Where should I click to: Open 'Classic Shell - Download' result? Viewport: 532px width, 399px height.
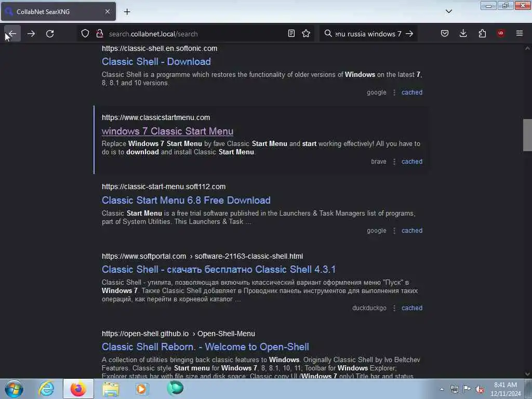(x=156, y=61)
